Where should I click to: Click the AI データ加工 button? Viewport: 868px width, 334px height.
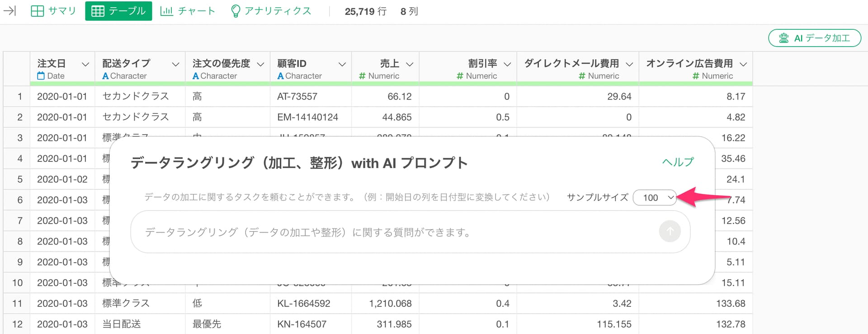pos(815,38)
